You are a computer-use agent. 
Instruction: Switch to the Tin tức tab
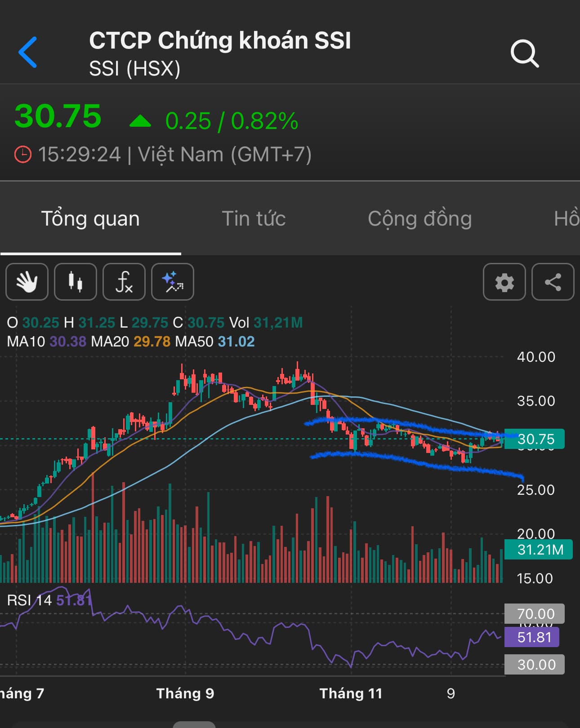coord(254,219)
